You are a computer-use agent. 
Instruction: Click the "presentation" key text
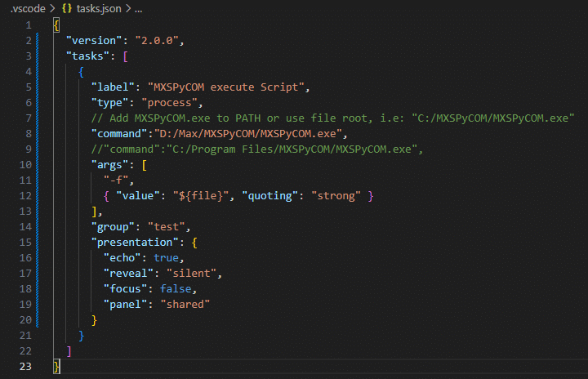click(135, 243)
